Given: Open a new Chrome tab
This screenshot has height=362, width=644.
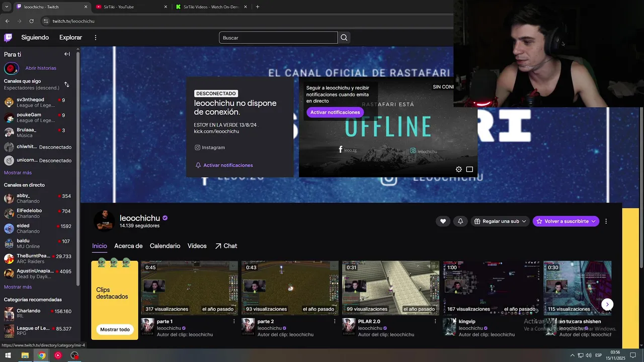Looking at the screenshot, I should 258,7.
